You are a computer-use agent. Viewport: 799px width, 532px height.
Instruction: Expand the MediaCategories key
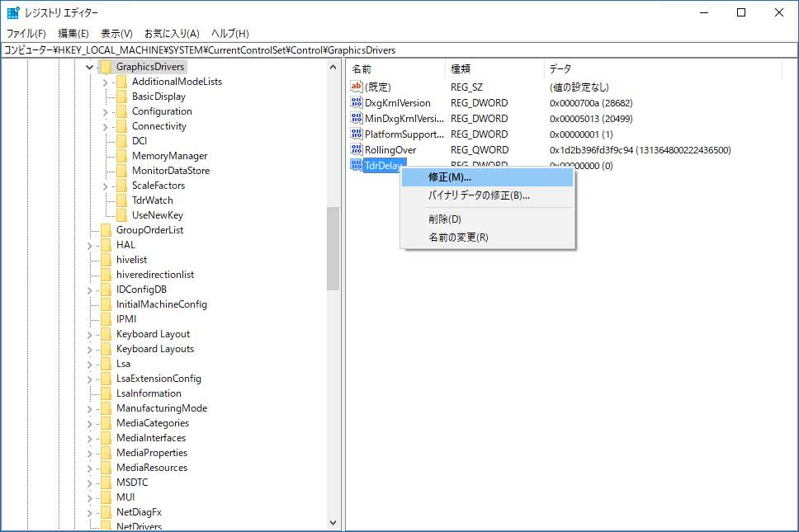90,424
